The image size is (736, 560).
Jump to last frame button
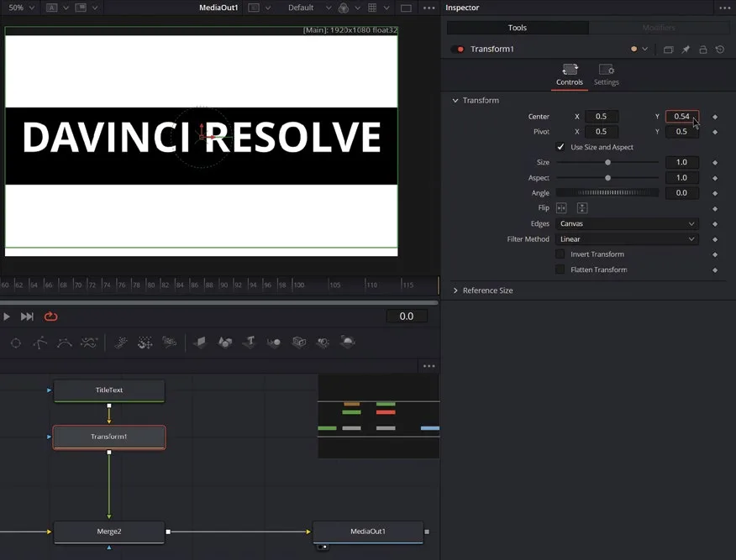[x=27, y=317]
